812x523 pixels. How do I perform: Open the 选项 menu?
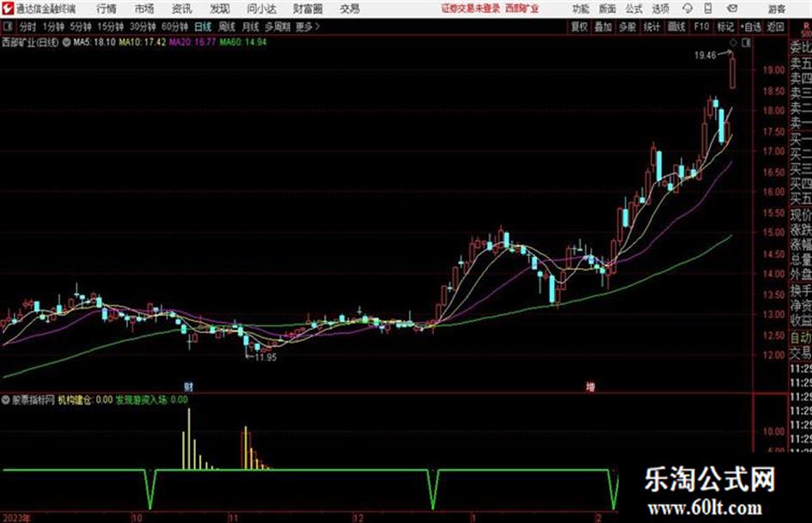661,9
